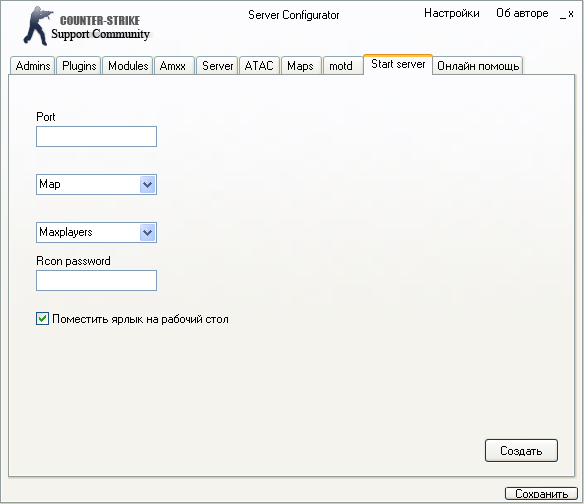
Task: Open the ATAC tab
Action: tap(259, 66)
